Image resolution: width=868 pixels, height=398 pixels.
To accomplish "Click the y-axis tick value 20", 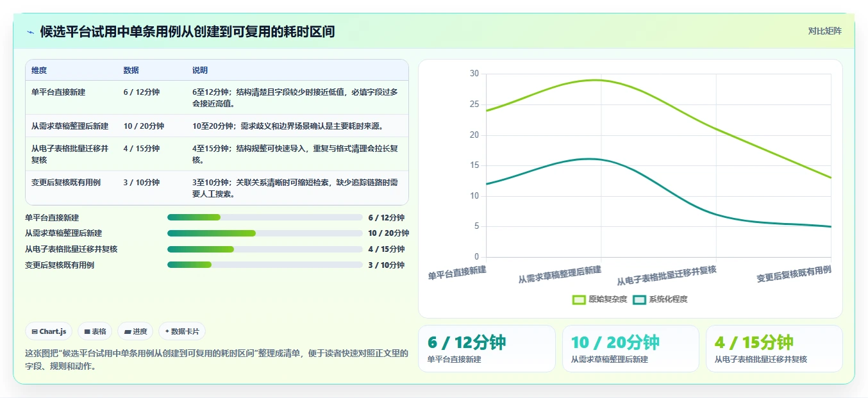I will [x=474, y=135].
